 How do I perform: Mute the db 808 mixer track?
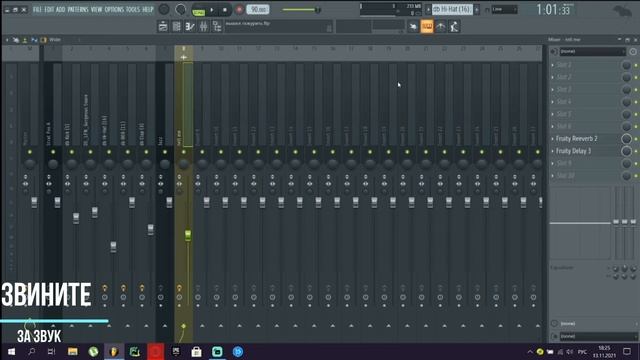[x=128, y=152]
